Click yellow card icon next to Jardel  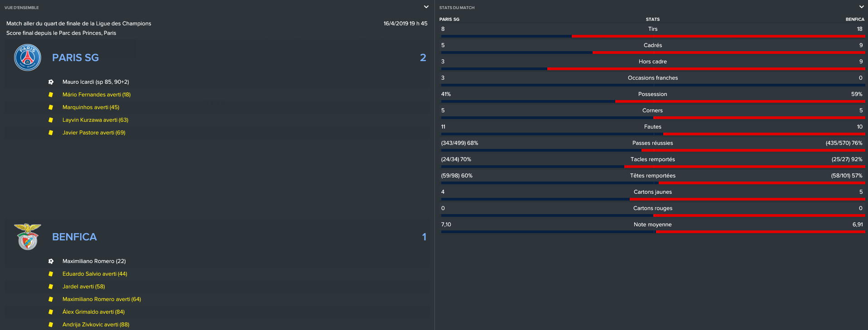click(x=51, y=287)
